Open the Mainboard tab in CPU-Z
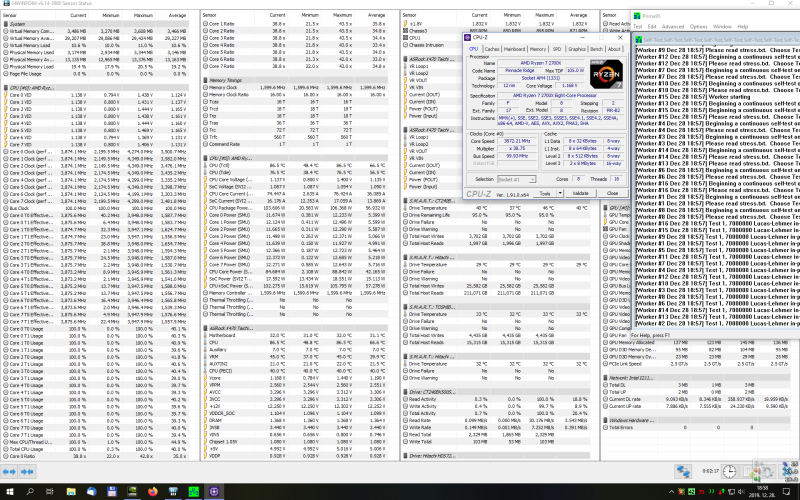 point(514,49)
